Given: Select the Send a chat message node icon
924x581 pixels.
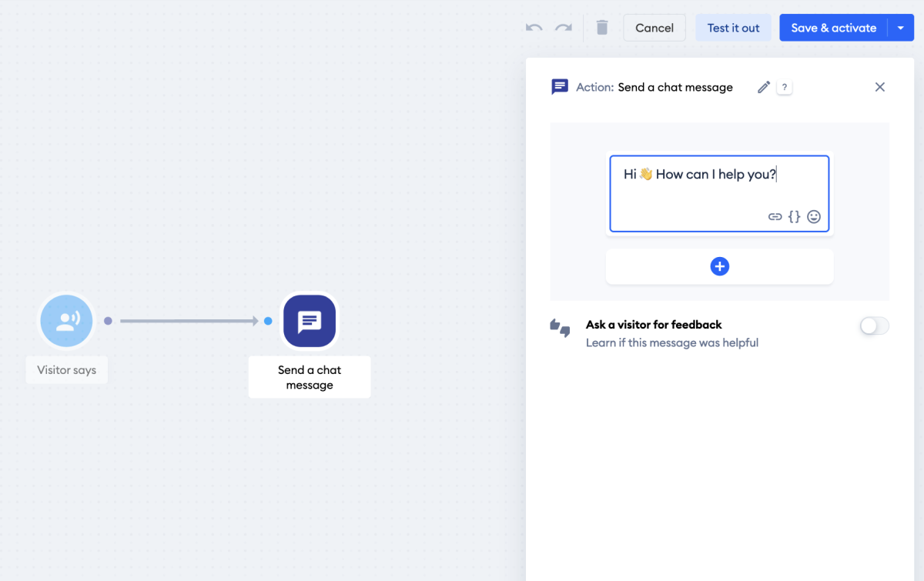Looking at the screenshot, I should 309,321.
